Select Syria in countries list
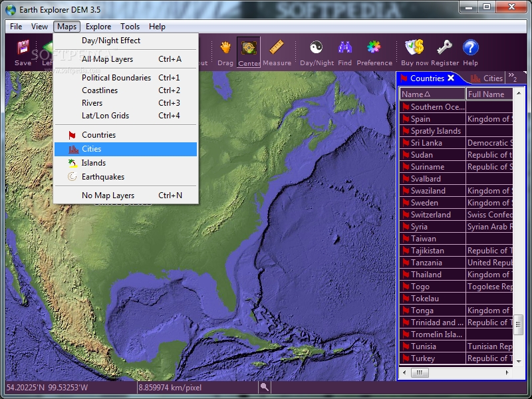Screen dimensions: 532x399 (x=456, y=227)
